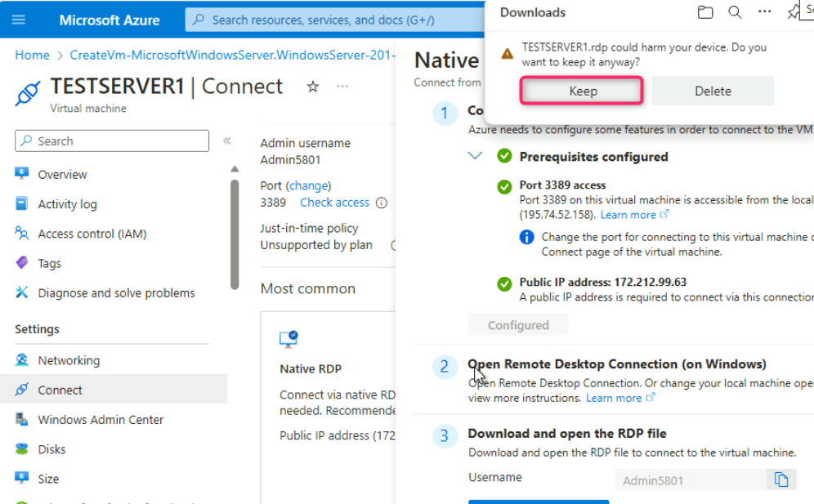Click the Check access link
This screenshot has height=504, width=814.
(x=334, y=203)
